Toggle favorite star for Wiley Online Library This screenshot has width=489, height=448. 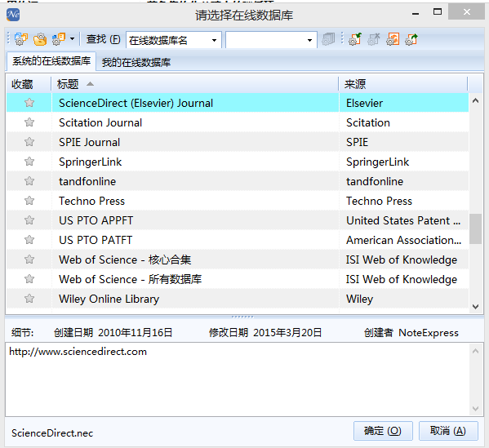pyautogui.click(x=29, y=299)
